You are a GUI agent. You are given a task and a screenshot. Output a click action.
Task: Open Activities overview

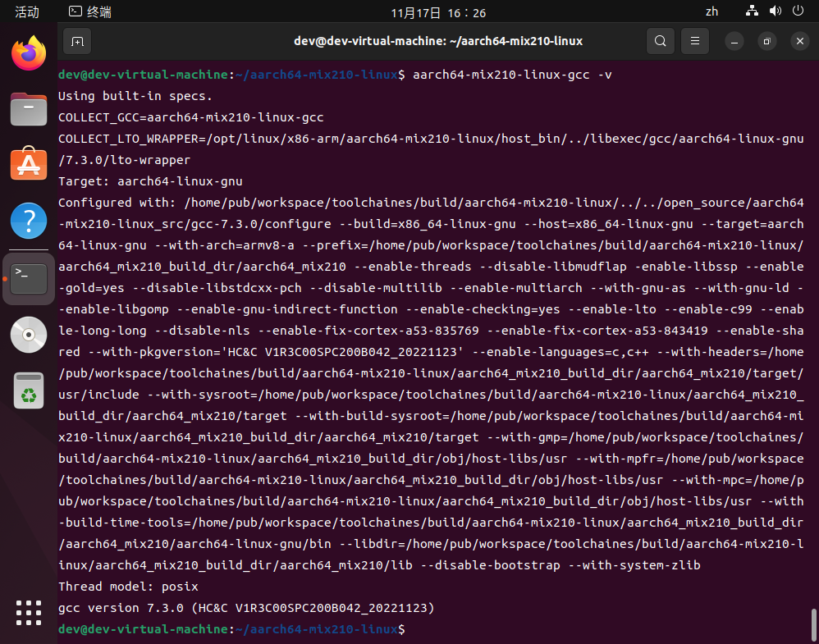coord(27,11)
